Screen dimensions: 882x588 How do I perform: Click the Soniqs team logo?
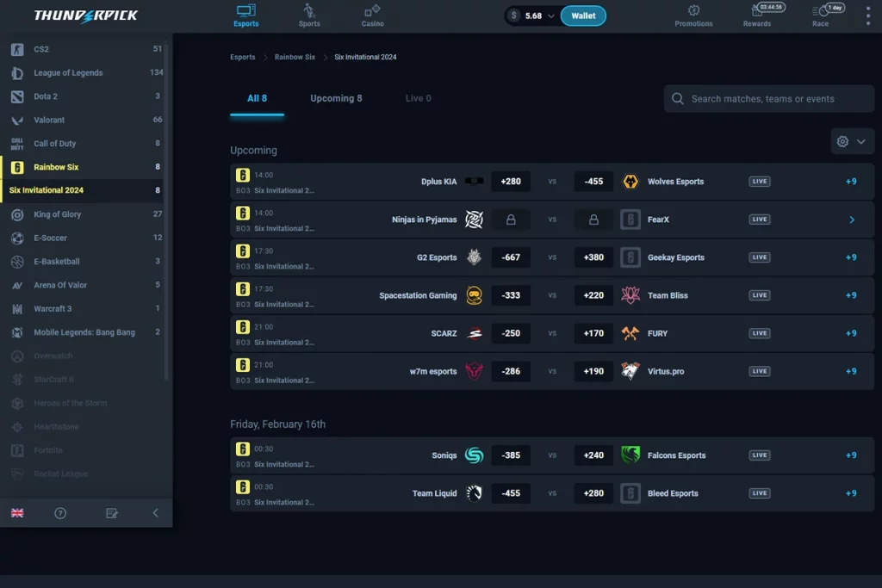point(475,455)
